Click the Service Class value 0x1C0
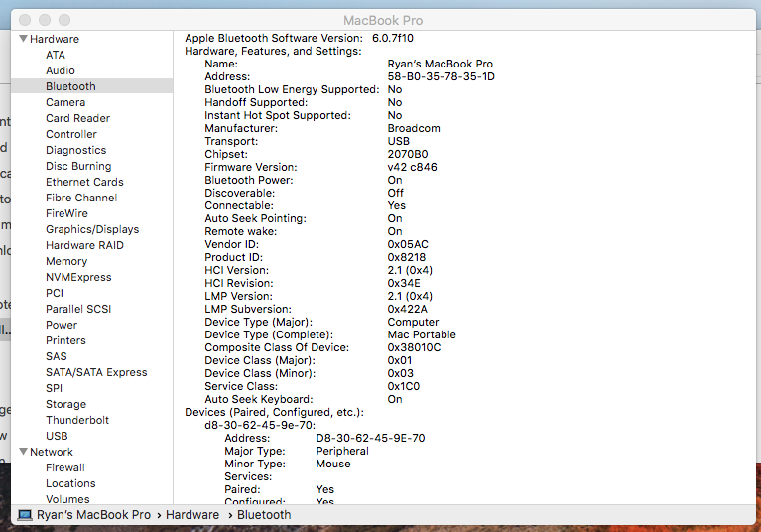The width and height of the screenshot is (761, 532). [403, 386]
